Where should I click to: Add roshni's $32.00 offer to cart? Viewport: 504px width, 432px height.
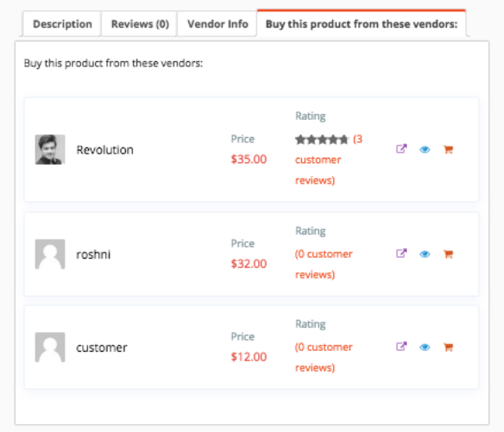click(x=448, y=254)
